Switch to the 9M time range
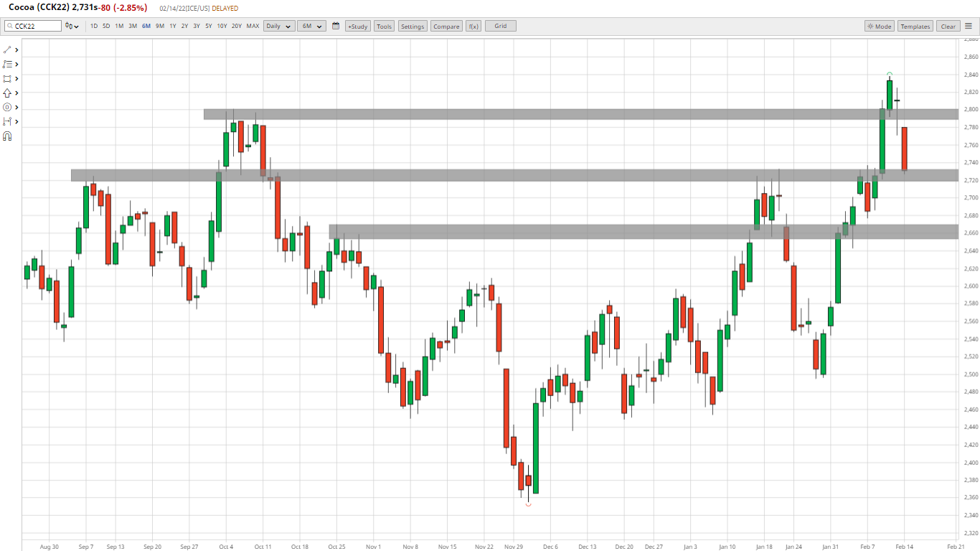This screenshot has height=551, width=980. (x=160, y=26)
